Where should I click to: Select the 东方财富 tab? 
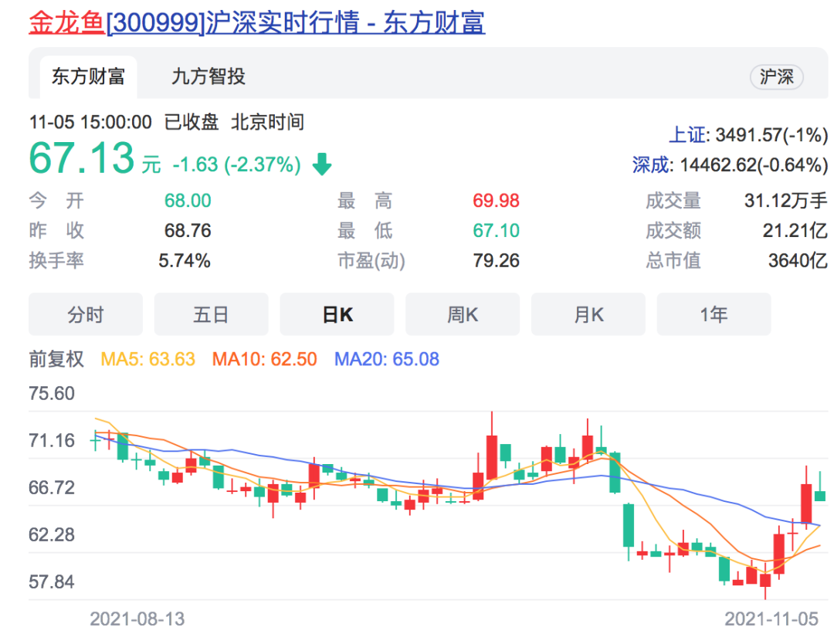(x=88, y=76)
